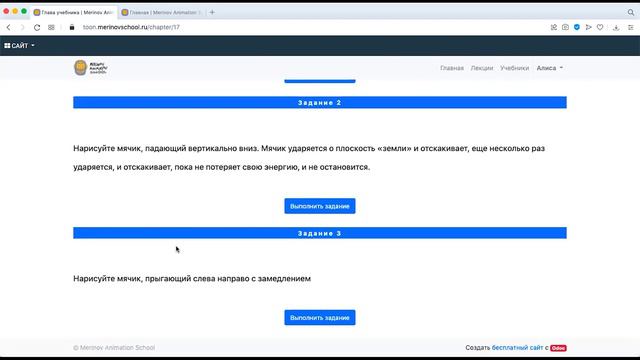
Task: Open a new tab with the plus button
Action: click(212, 12)
